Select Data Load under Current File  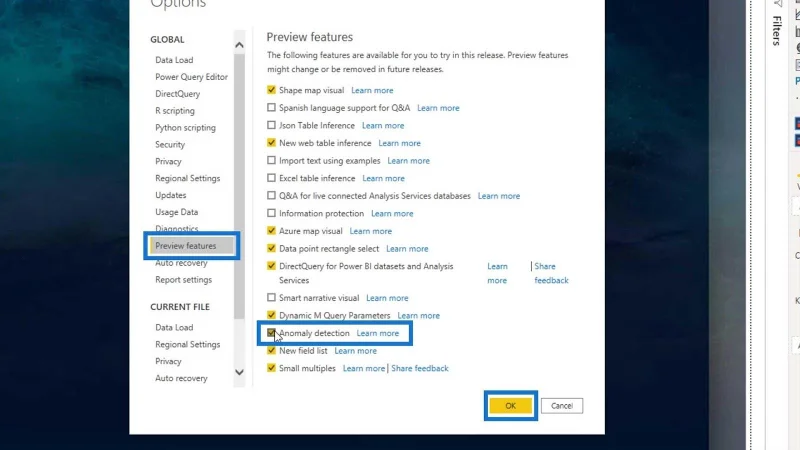point(174,327)
